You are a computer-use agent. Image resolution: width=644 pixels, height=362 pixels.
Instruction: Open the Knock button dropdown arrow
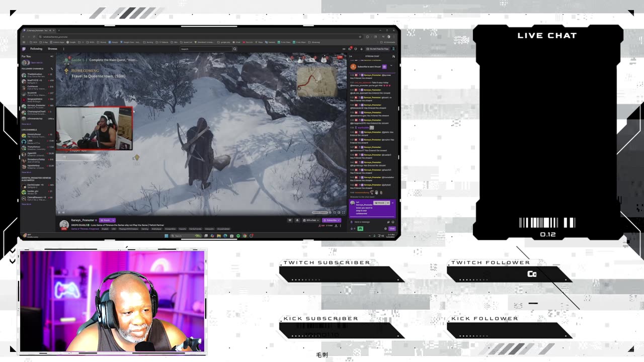click(x=113, y=220)
